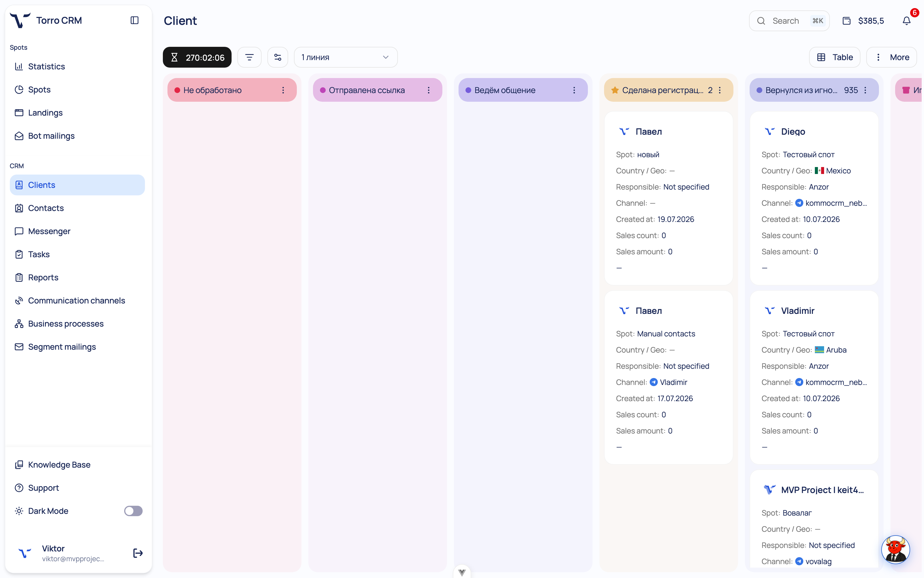The image size is (924, 578).
Task: Click date 17.07.2026 on Павел card
Action: click(675, 398)
